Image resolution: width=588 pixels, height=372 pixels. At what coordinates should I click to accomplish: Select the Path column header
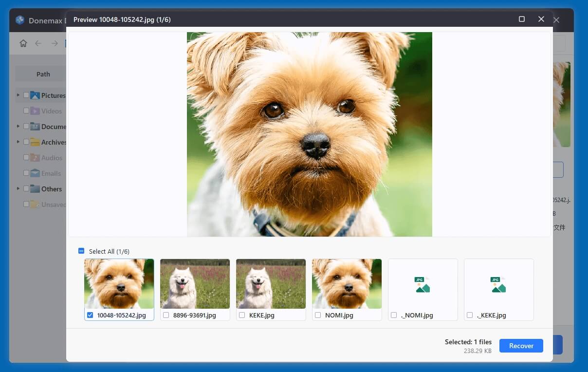click(x=43, y=74)
